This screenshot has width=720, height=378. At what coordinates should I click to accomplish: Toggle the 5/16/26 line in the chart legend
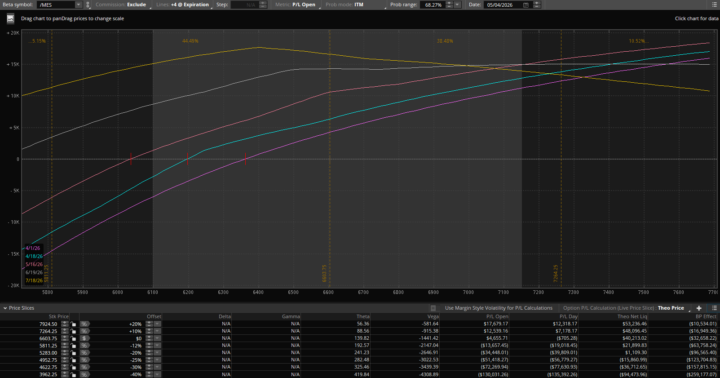coord(34,265)
